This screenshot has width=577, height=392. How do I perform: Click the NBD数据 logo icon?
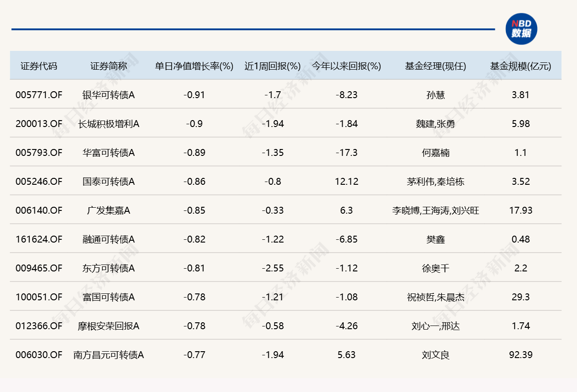521,29
